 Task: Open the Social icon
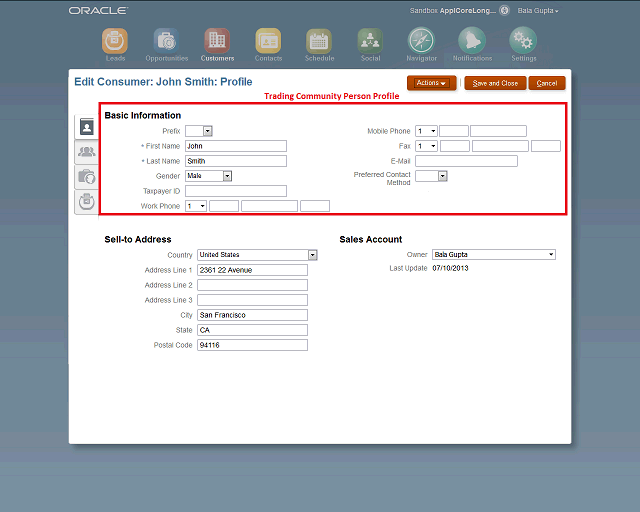click(x=370, y=41)
